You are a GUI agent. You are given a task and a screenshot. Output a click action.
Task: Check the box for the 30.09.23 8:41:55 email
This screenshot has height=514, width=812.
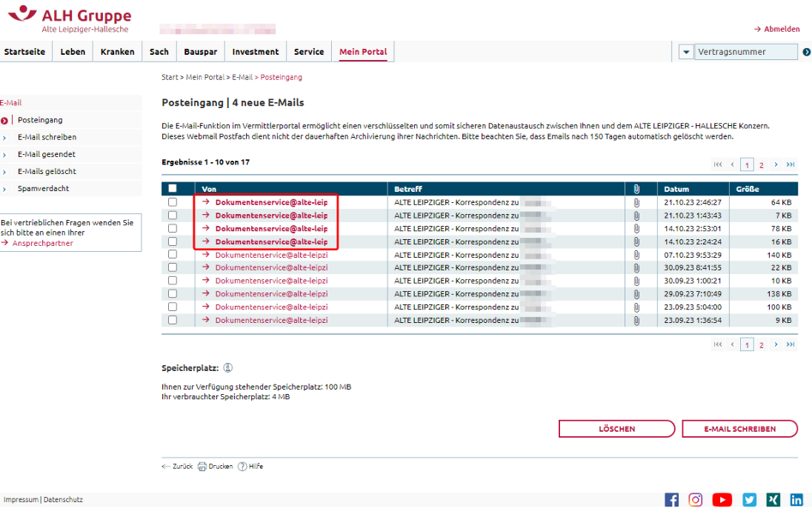(172, 267)
